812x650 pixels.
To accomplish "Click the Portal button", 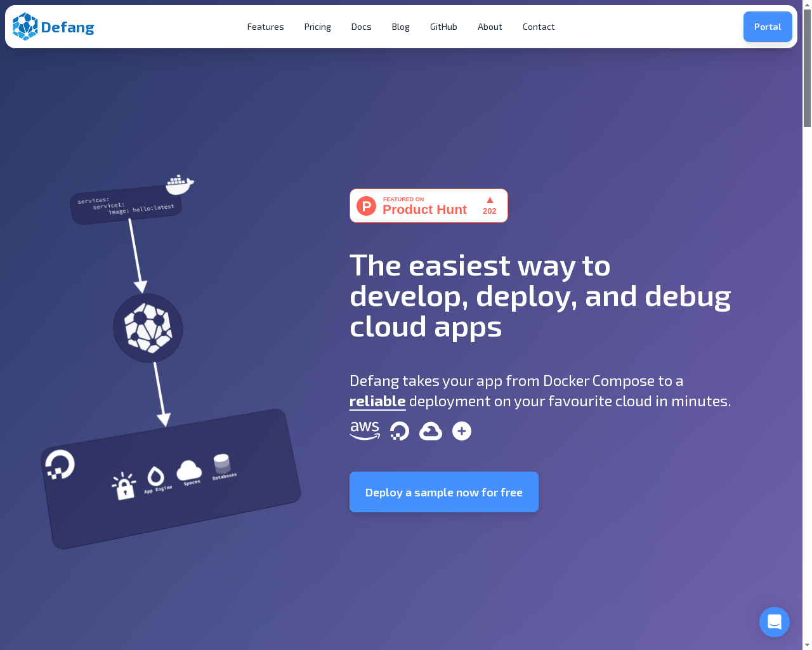I will (768, 27).
